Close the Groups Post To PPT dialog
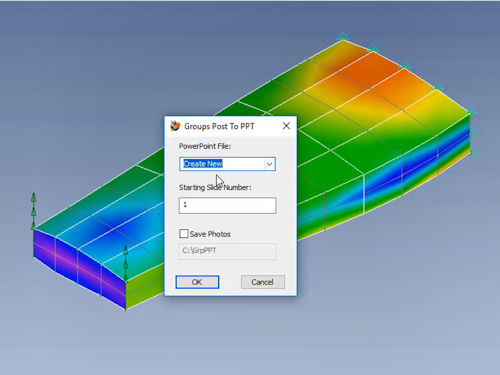 point(286,126)
